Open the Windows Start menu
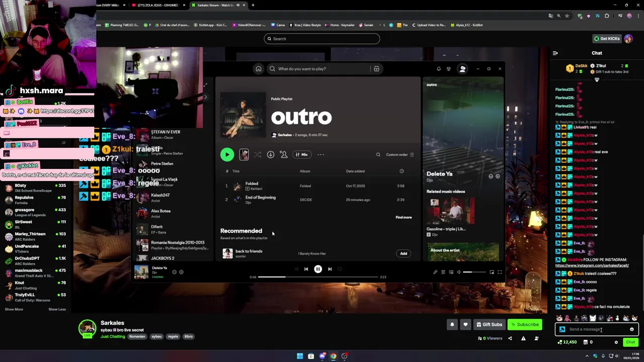Image resolution: width=644 pixels, height=362 pixels. (300, 356)
